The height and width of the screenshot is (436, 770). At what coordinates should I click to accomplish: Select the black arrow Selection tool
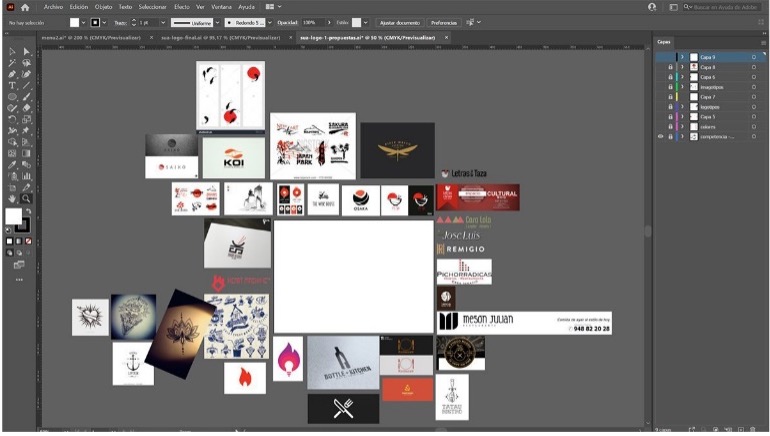13,52
